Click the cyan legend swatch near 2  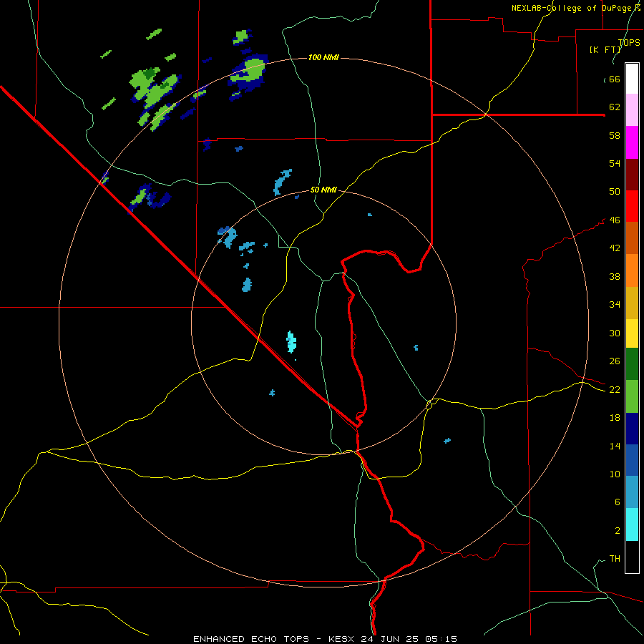click(632, 525)
